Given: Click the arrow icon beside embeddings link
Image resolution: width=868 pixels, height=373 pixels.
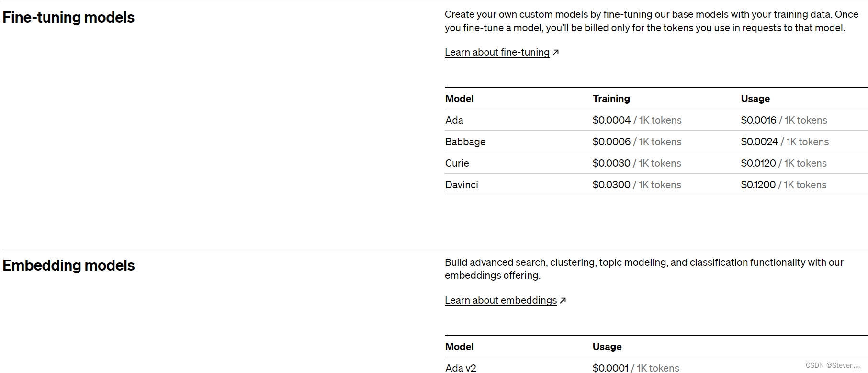Looking at the screenshot, I should pos(563,300).
